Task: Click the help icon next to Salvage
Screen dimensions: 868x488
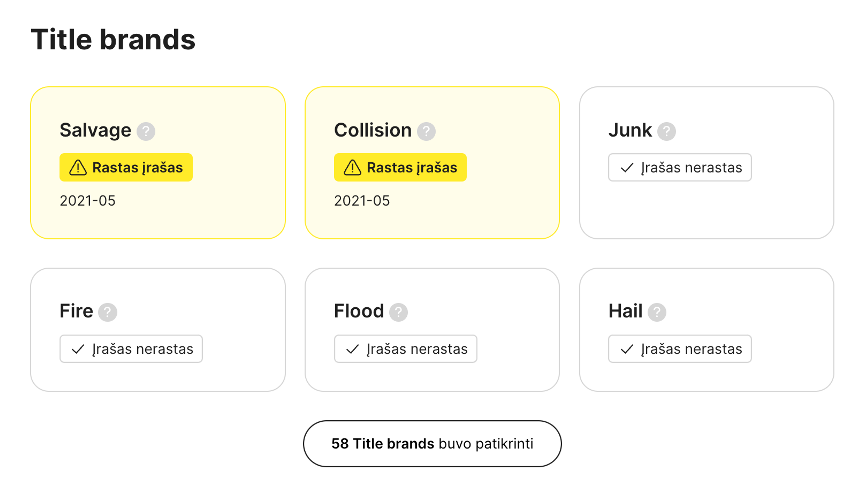Action: click(146, 131)
